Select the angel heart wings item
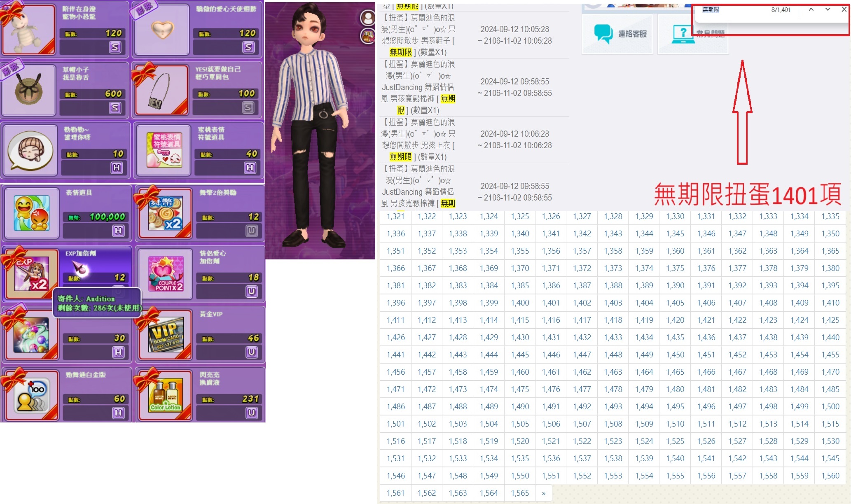 tap(162, 30)
